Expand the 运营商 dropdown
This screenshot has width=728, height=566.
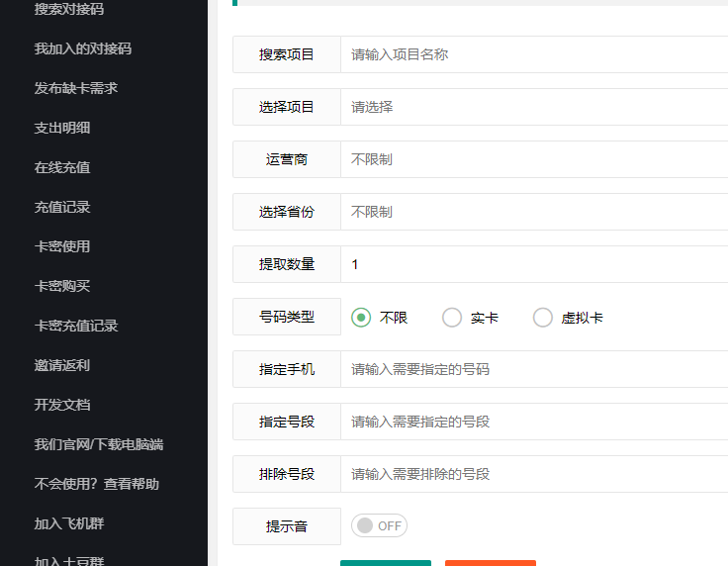pos(534,159)
